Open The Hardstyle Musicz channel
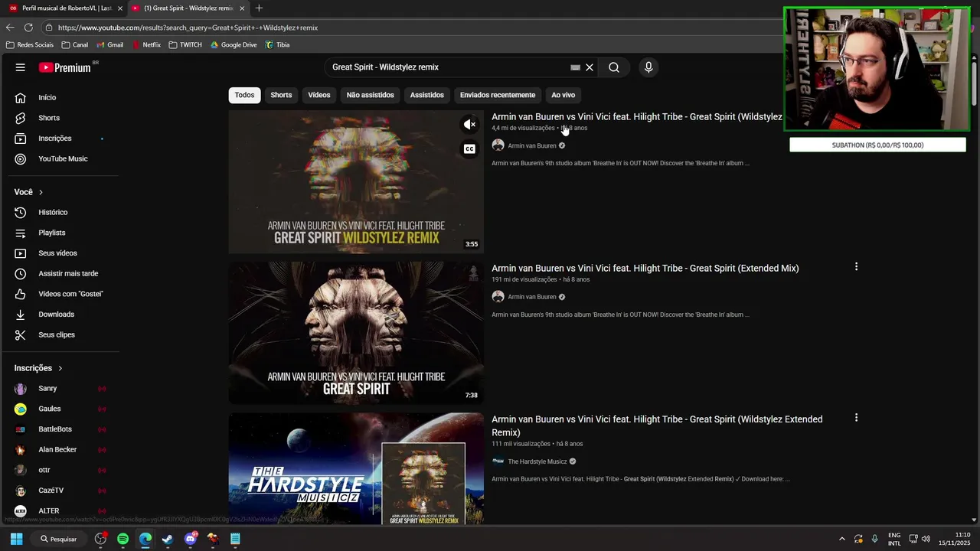Image resolution: width=980 pixels, height=551 pixels. 537,461
